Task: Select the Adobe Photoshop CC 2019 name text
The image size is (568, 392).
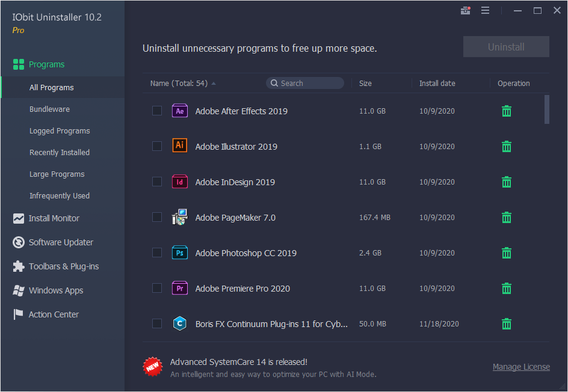Action: tap(246, 253)
